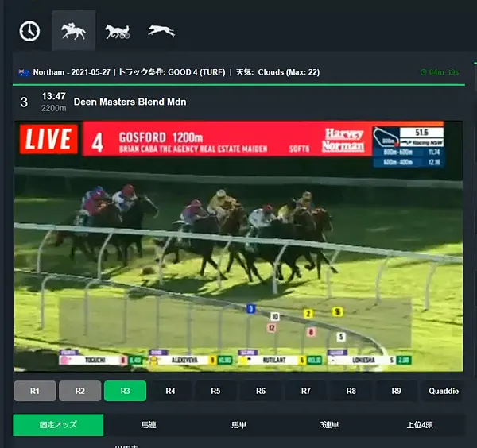The image size is (477, 448).
Task: Select the greyhound racing icon
Action: (x=161, y=31)
